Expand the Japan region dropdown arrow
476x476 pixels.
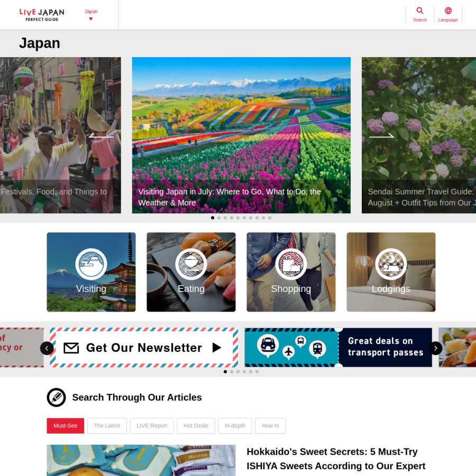[91, 19]
